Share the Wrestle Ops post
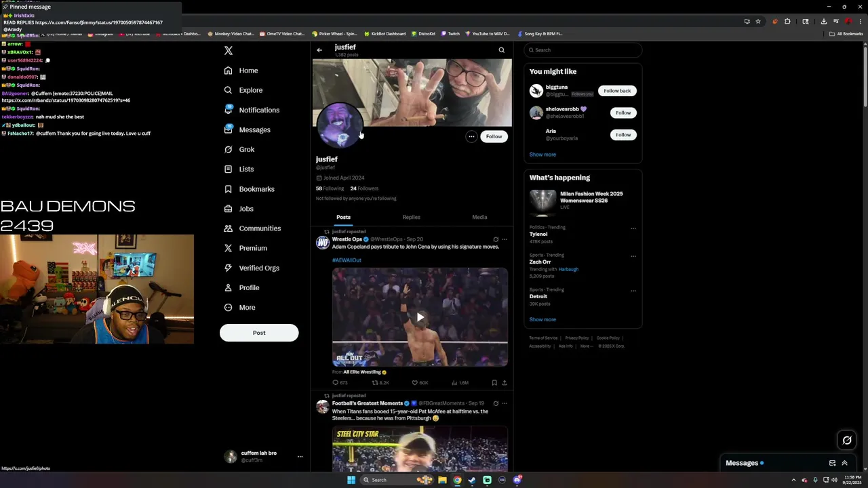The image size is (868, 488). click(504, 383)
